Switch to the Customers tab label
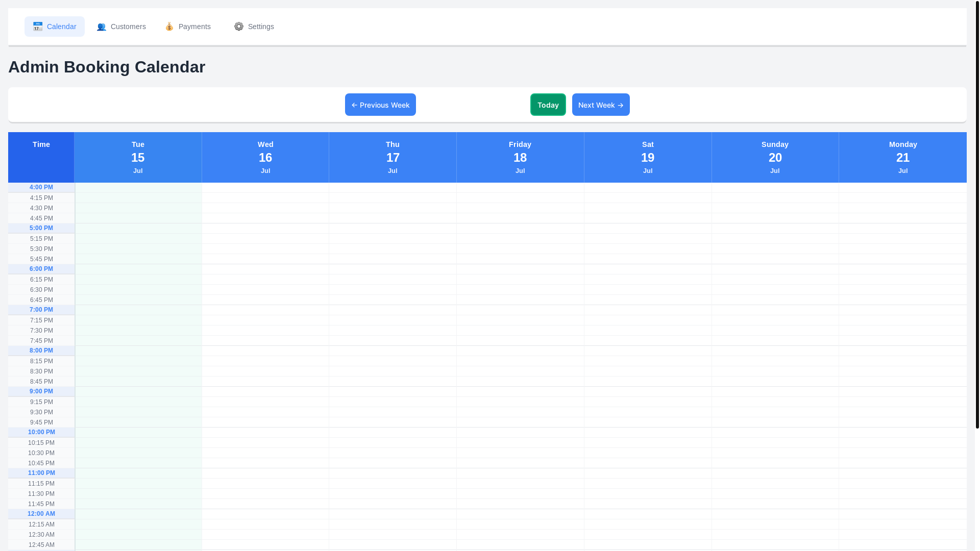This screenshot has width=980, height=551. [128, 27]
